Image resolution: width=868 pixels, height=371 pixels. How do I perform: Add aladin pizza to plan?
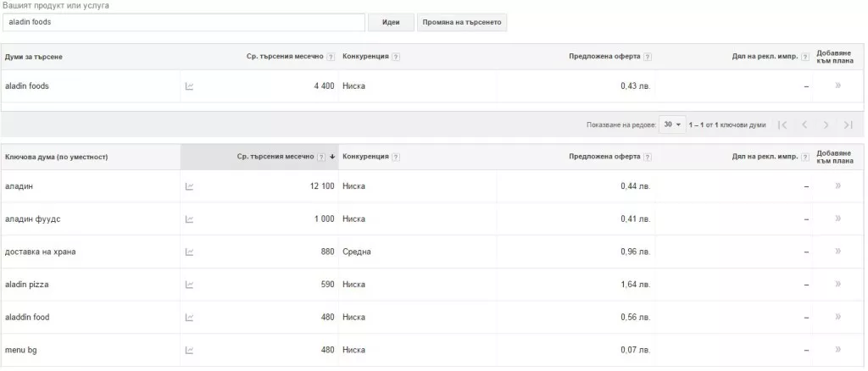(x=838, y=284)
